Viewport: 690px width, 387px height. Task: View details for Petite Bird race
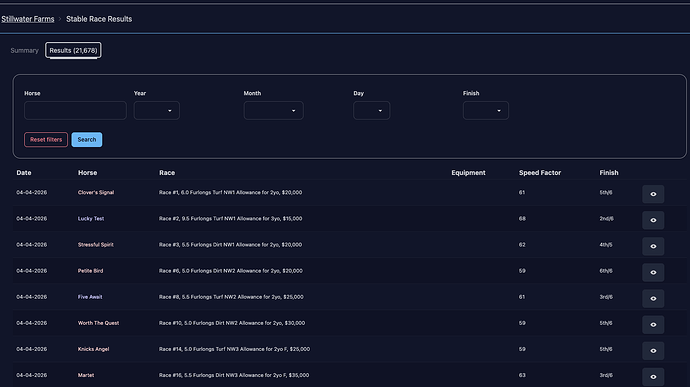click(x=653, y=273)
